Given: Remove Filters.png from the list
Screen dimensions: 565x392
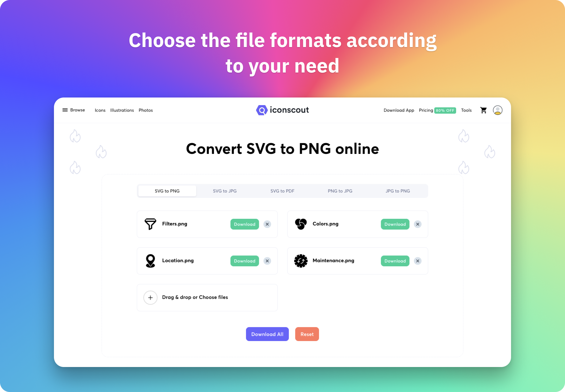Looking at the screenshot, I should tap(268, 223).
